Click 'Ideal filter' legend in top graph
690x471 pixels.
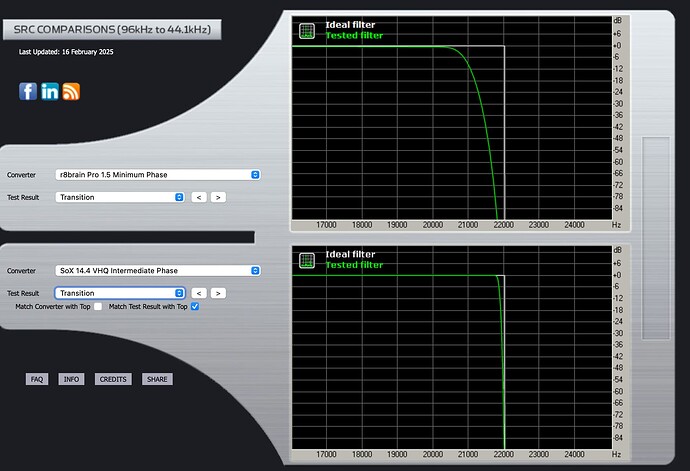[350, 25]
